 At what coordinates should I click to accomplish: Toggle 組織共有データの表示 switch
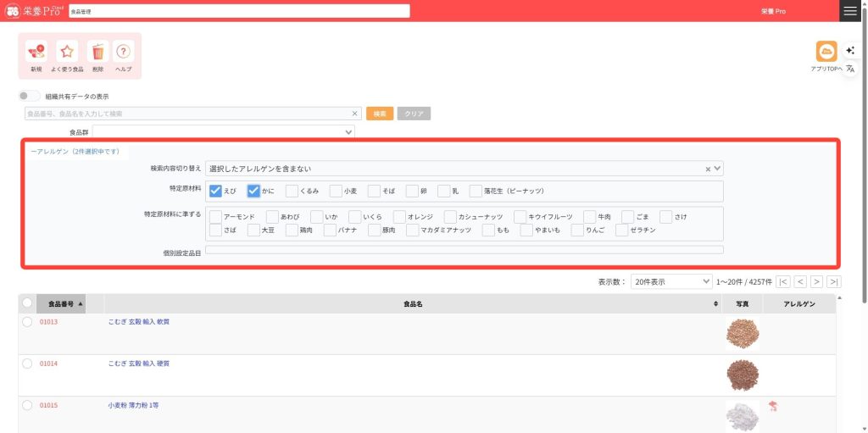pyautogui.click(x=30, y=97)
